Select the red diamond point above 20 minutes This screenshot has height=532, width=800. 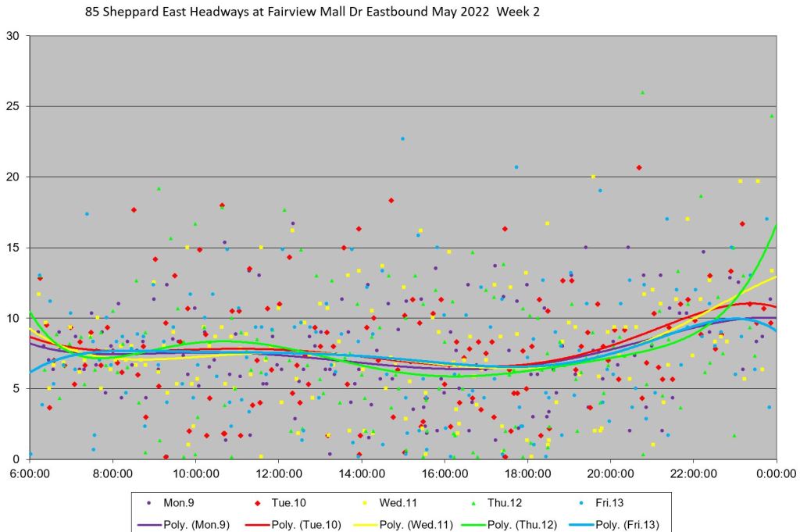639,167
